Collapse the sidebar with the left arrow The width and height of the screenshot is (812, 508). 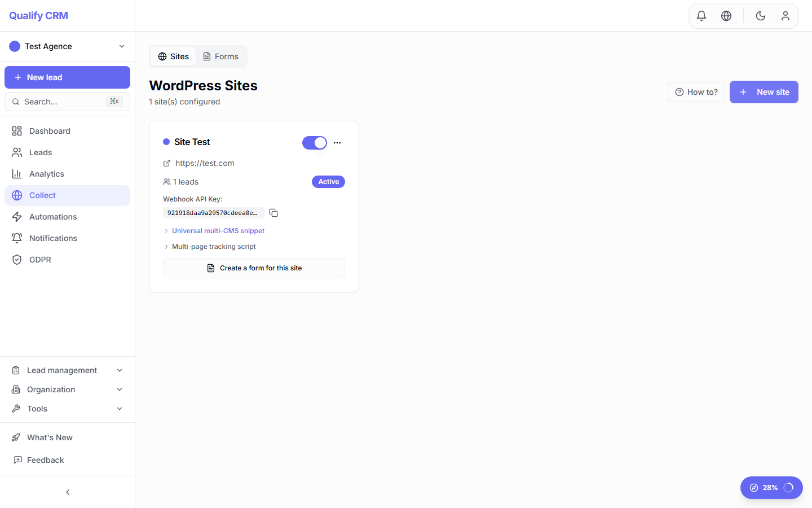68,492
